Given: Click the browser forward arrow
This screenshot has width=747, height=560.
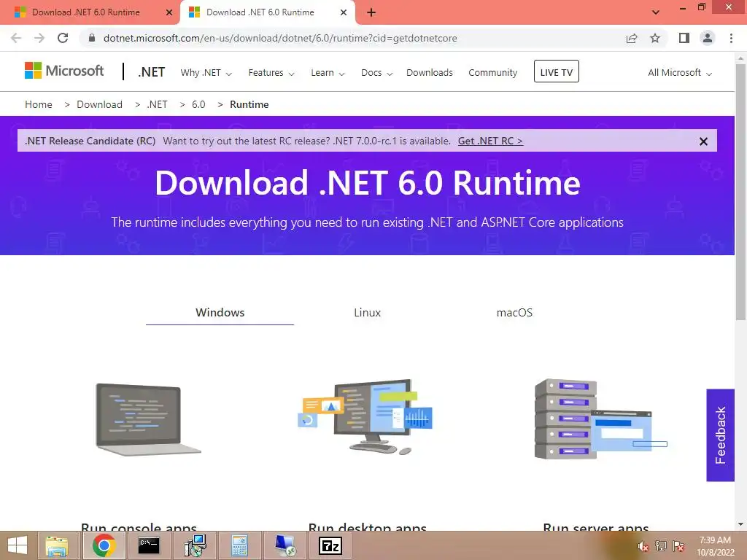Looking at the screenshot, I should 39,38.
